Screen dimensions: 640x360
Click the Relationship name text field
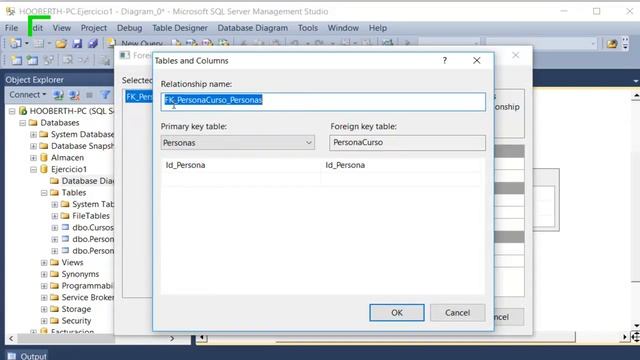tap(323, 102)
